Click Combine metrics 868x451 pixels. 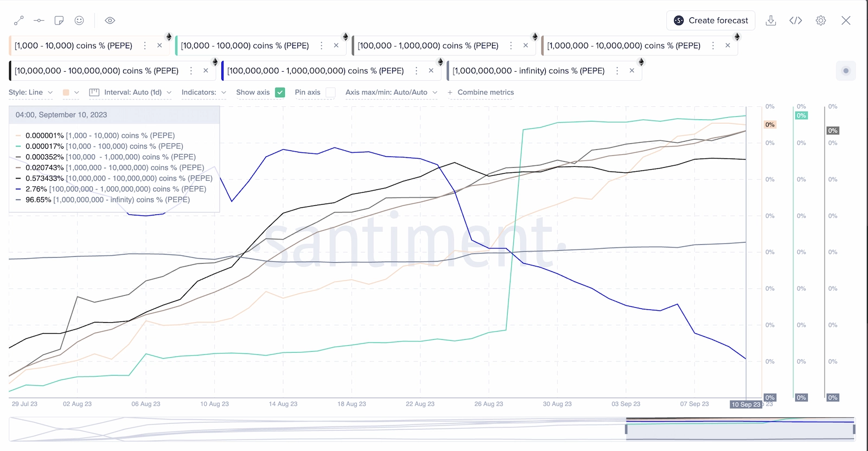[481, 92]
